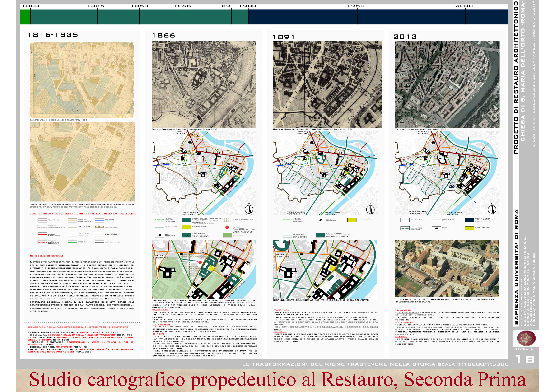Screen dimensions: 555x392
Task: Click the yellow S. Maria dell'Orto swatch in 1866 legend
Action: point(186,227)
